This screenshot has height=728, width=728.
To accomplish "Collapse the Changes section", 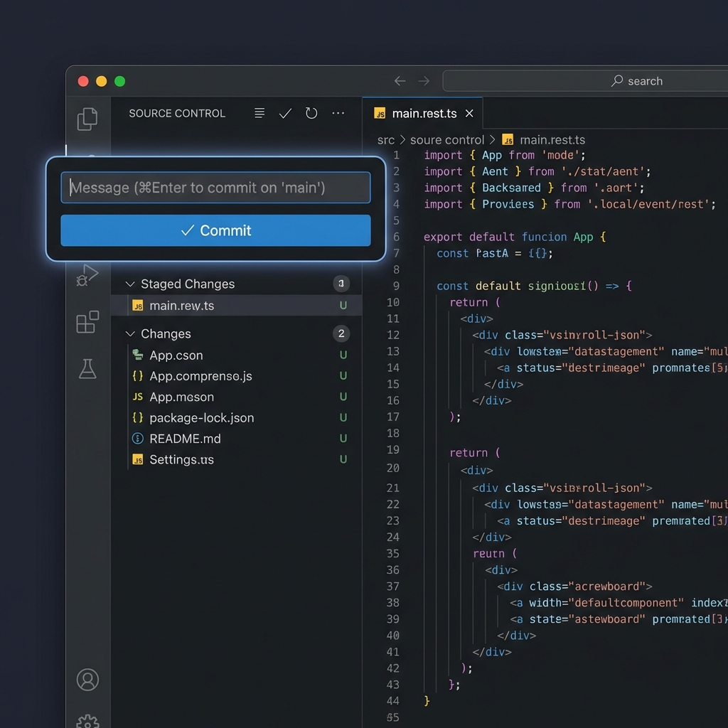I will 130,333.
